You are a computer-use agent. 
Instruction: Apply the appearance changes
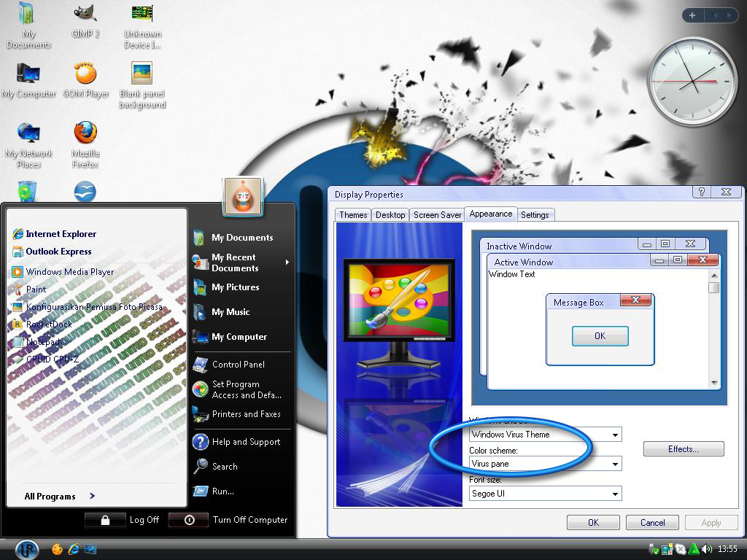coord(711,522)
